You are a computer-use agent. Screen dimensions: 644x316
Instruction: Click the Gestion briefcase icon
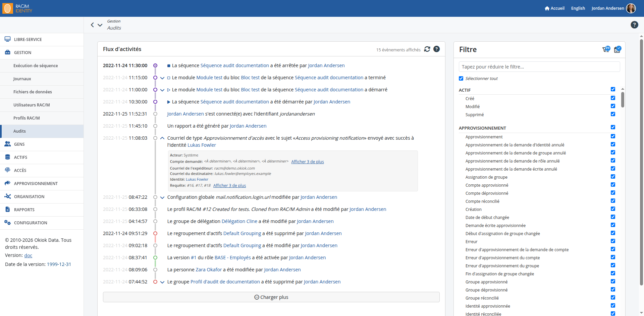pyautogui.click(x=7, y=52)
